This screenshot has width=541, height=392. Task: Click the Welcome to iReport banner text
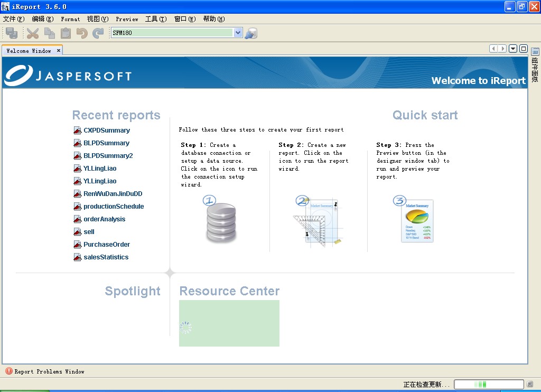click(x=479, y=80)
